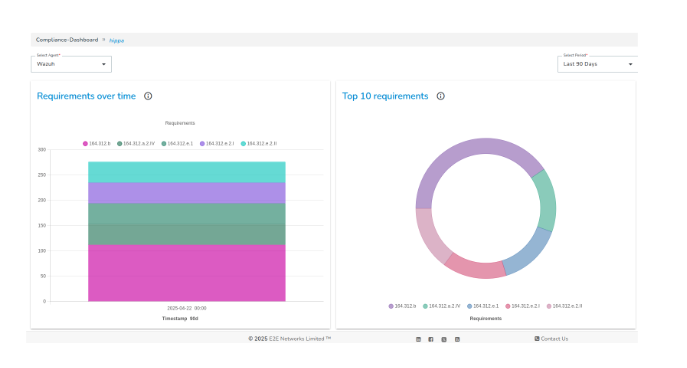Toggle 164.312.e.2.I series in bar chart legend

tap(217, 144)
